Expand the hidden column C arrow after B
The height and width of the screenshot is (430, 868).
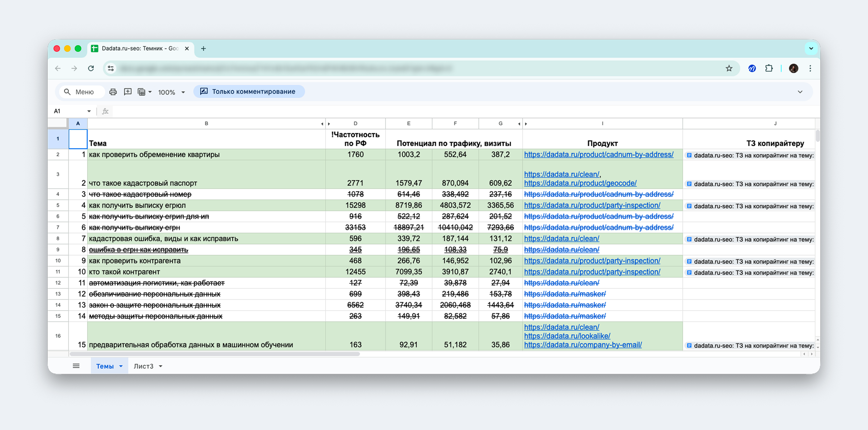(322, 124)
